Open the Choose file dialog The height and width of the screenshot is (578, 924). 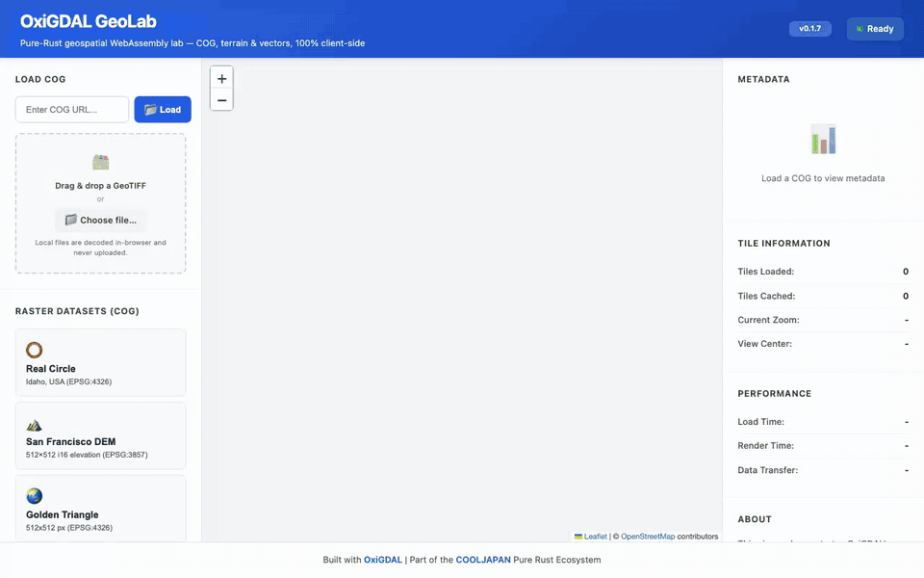(101, 220)
